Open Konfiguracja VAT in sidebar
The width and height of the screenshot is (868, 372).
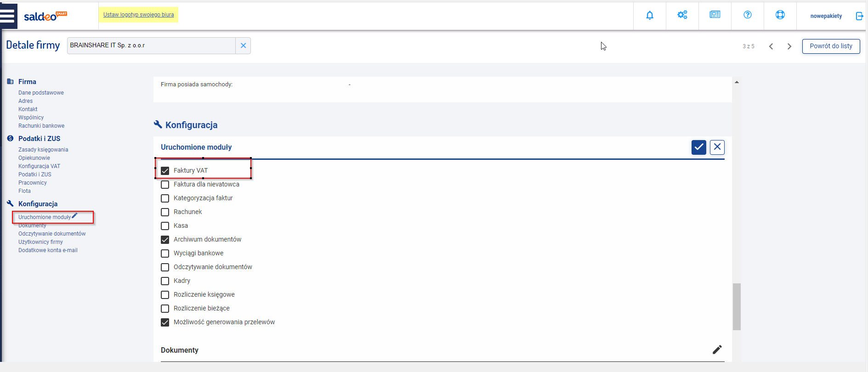(x=39, y=166)
